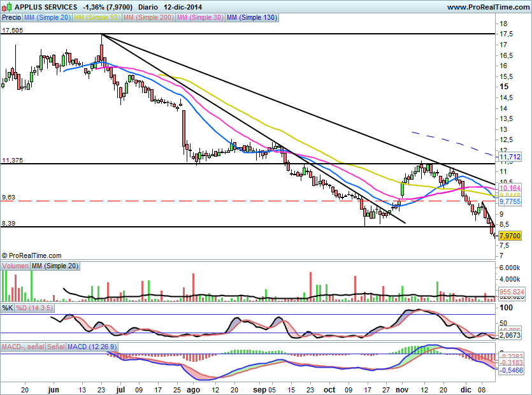Click the 2,0673 stochastic value tag
Image resolution: width=532 pixels, height=395 pixels.
(510, 335)
